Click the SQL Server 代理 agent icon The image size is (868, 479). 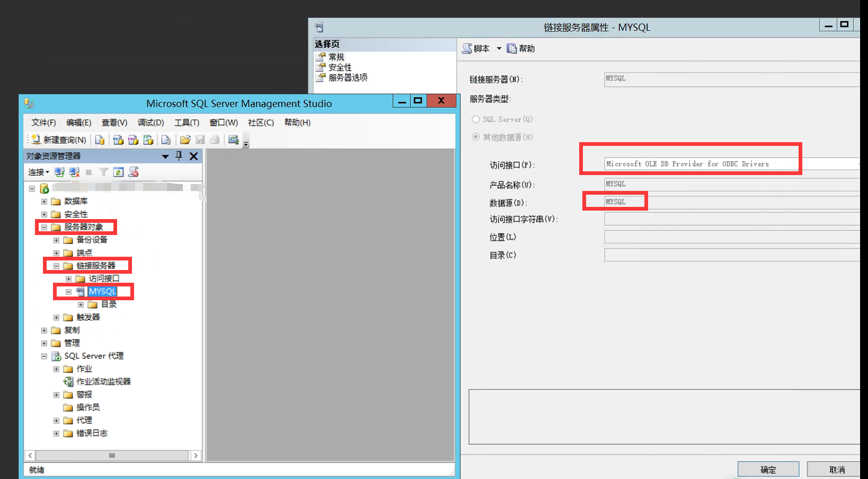(56, 356)
